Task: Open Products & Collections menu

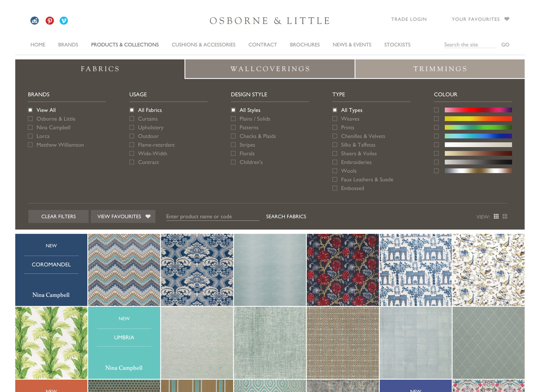Action: pyautogui.click(x=125, y=45)
